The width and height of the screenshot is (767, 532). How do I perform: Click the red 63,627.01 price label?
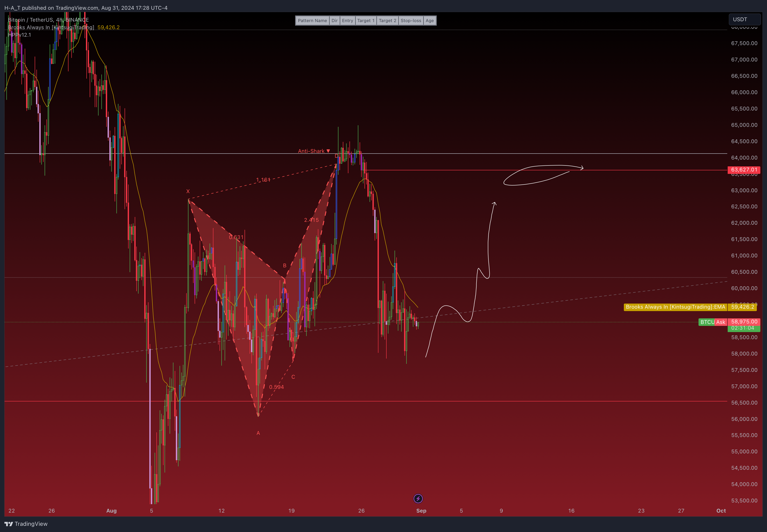pos(744,170)
